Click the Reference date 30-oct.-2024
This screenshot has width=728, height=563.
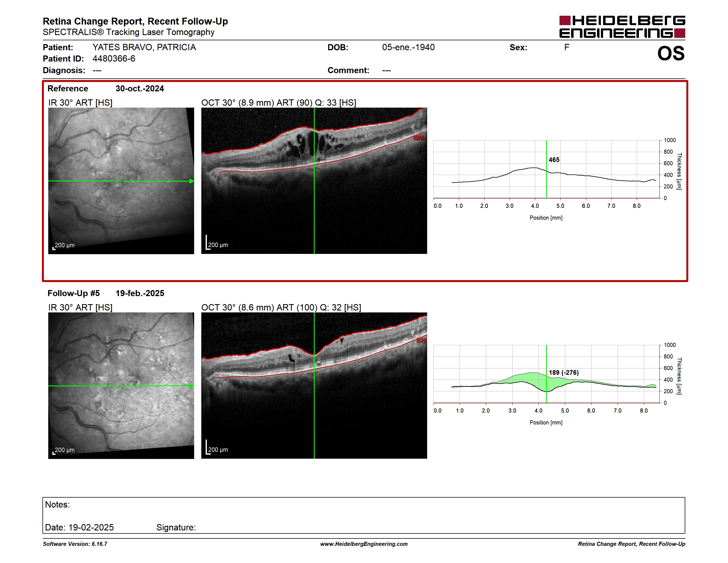(140, 88)
